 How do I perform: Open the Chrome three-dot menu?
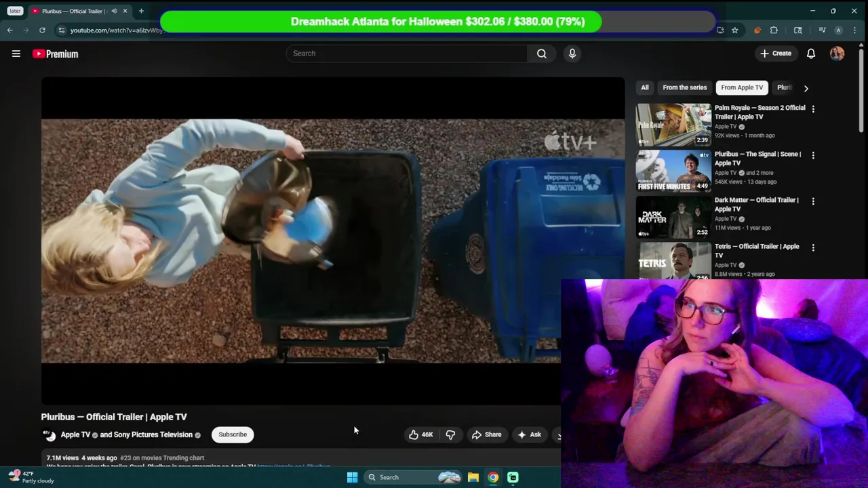(855, 30)
